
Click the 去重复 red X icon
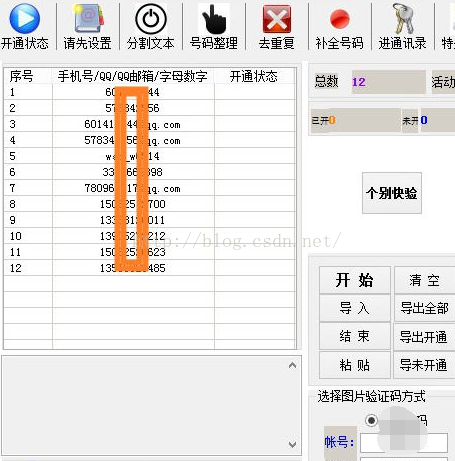[x=277, y=19]
